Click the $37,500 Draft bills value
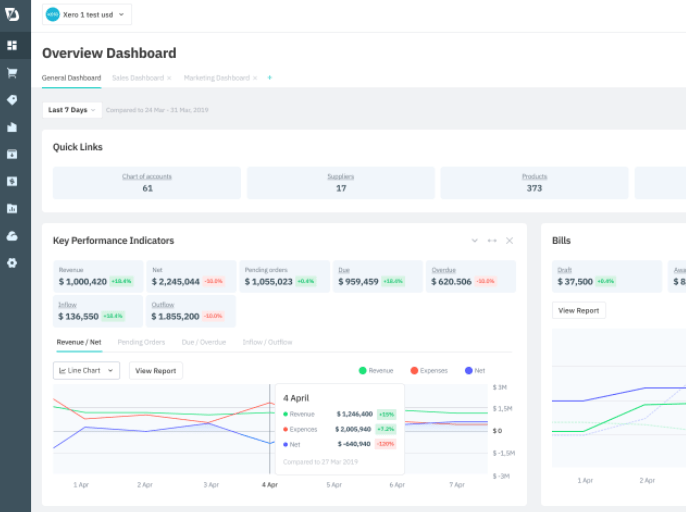Viewport: 686px width, 512px height. coord(575,281)
